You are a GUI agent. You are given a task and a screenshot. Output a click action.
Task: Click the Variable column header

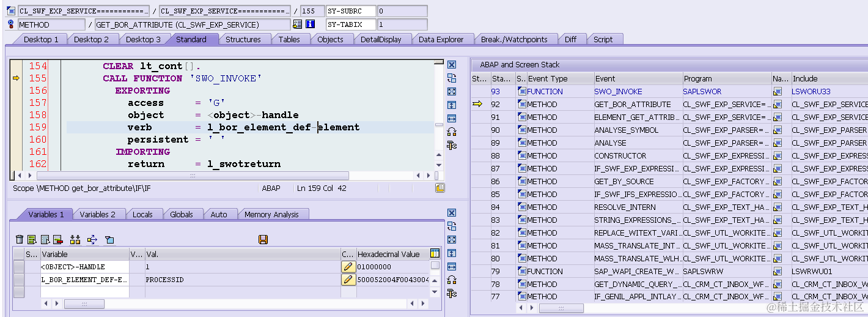(84, 254)
